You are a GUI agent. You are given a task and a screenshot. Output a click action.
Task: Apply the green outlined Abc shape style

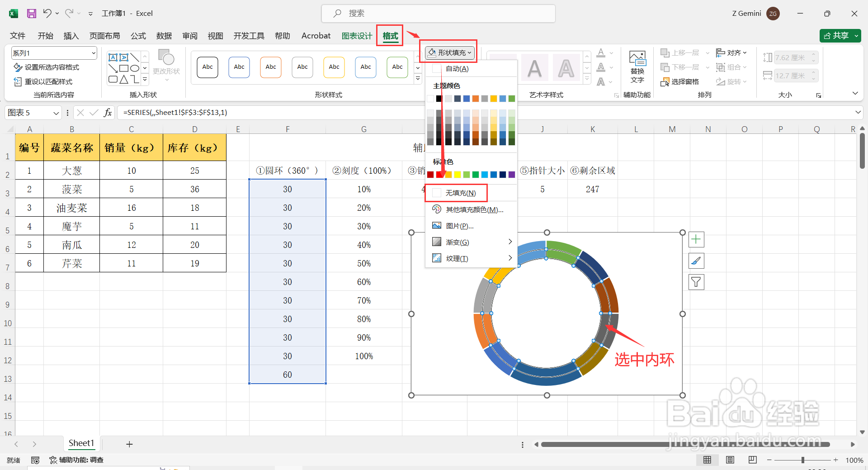[x=397, y=67]
